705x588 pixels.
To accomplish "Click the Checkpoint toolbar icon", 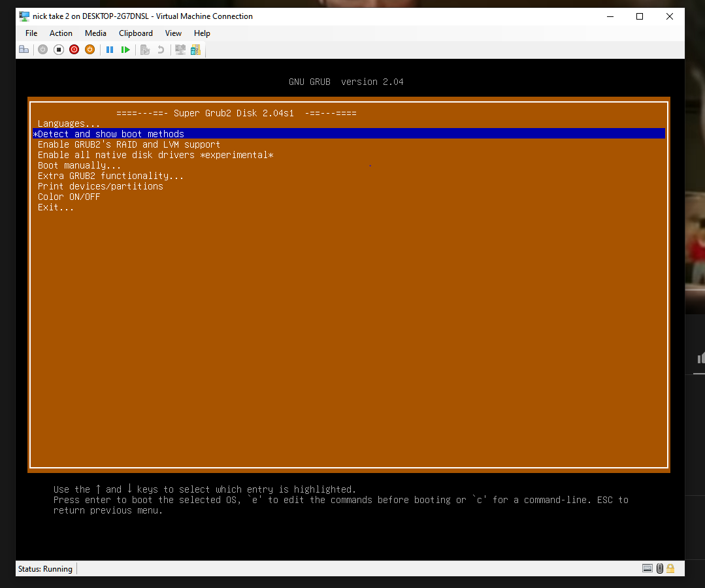I will (145, 50).
